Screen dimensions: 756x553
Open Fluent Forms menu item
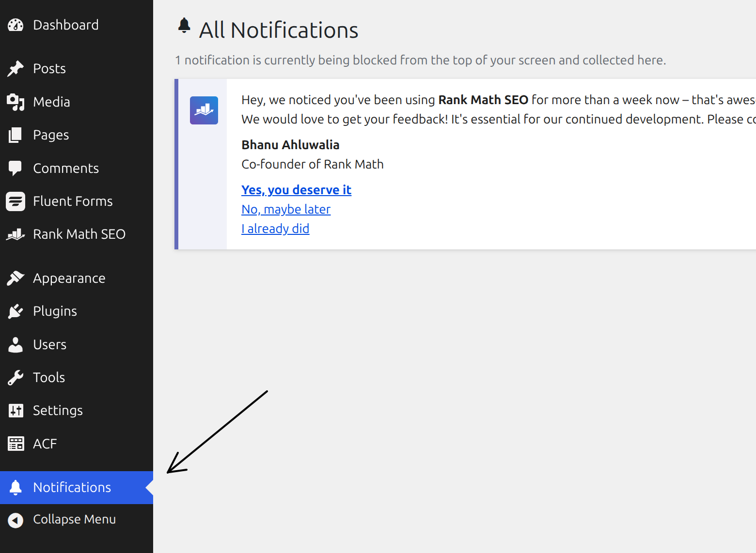(x=77, y=201)
